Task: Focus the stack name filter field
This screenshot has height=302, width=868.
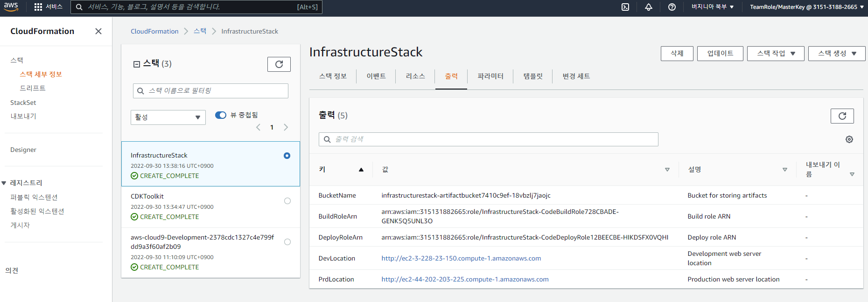Action: [x=210, y=91]
